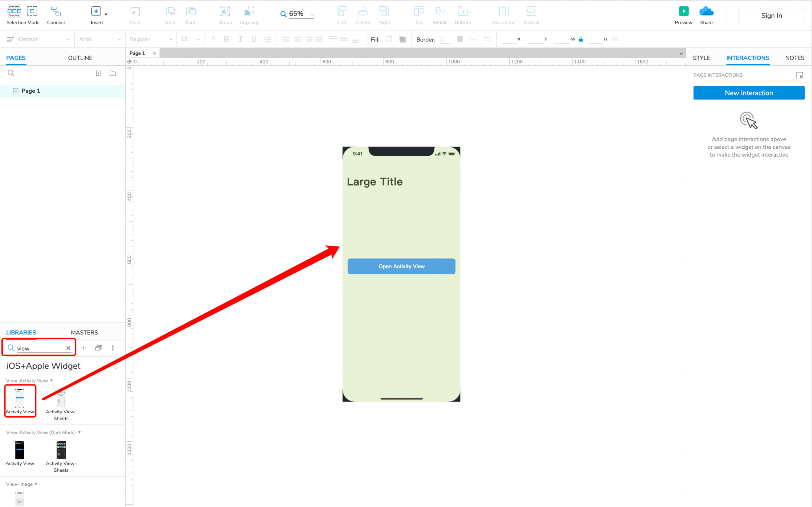Click the Open Activity View button
Screen dimensions: 812x507
click(x=401, y=266)
